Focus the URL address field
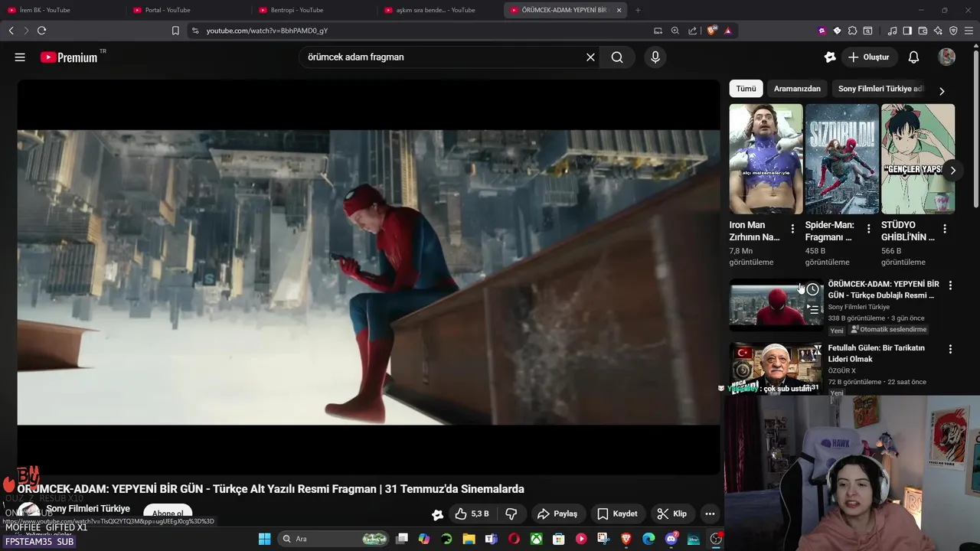The image size is (980, 551). [421, 31]
